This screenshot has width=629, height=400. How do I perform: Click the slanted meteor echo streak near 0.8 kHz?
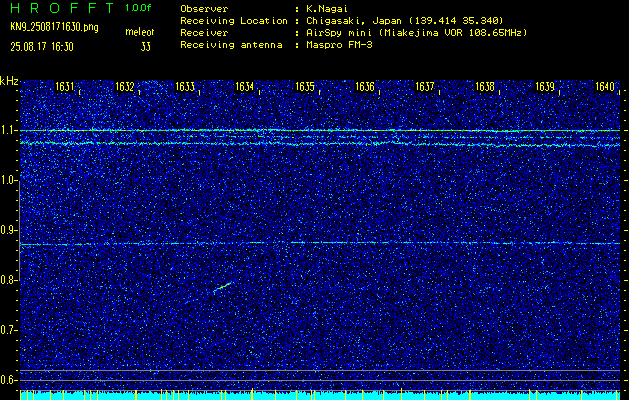222,287
